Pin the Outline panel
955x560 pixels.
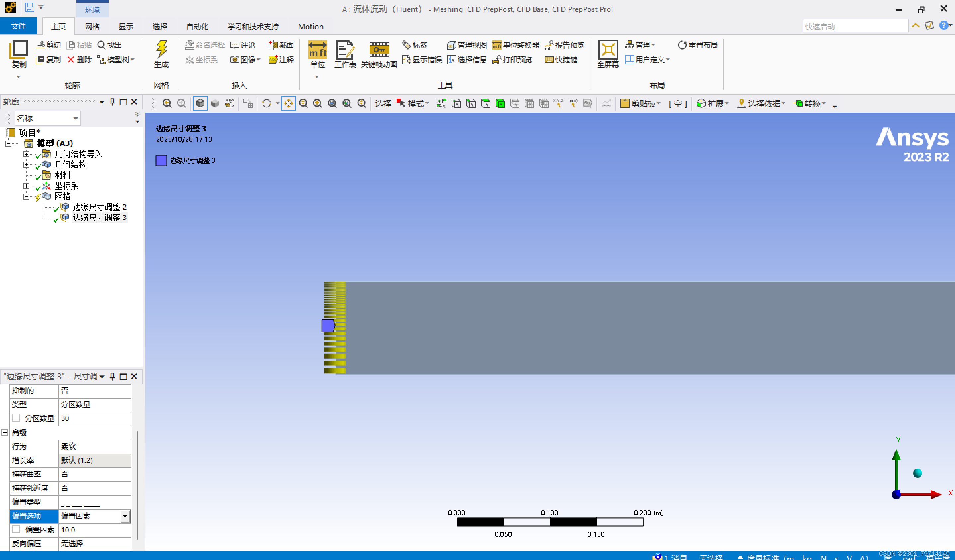click(x=112, y=102)
